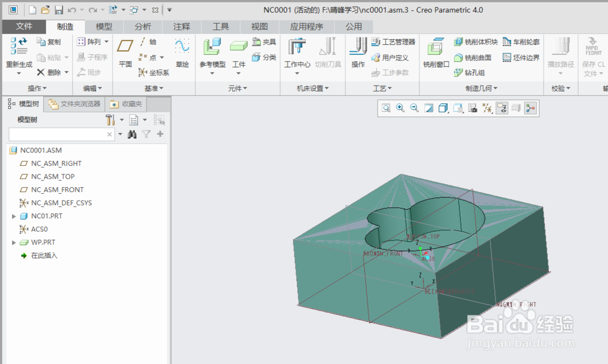608x364 pixels.
Task: Click the 坯件边界 stock boundary button
Action: click(x=521, y=57)
